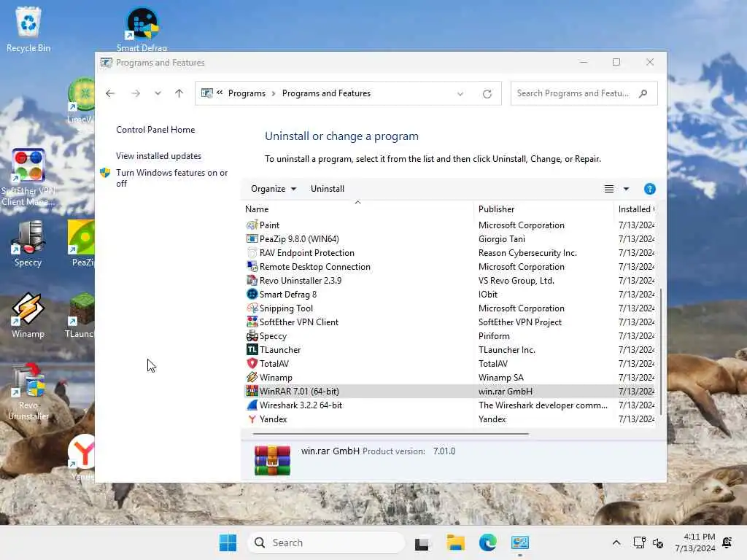Screen dimensions: 747x560
Task: Click the WinRAR icon in details pane
Action: 272,461
